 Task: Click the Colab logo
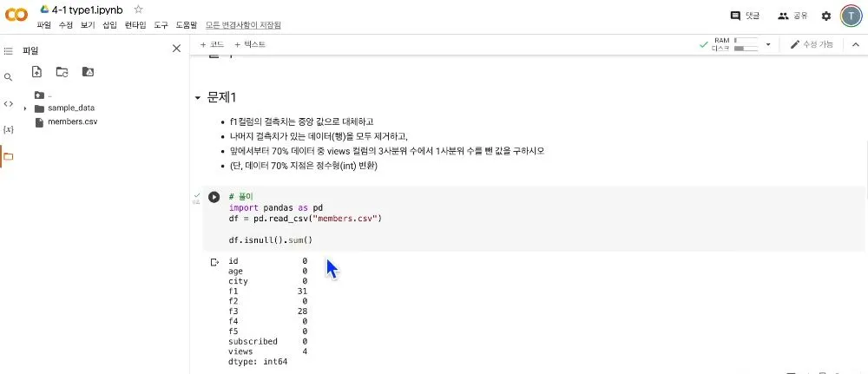[16, 16]
